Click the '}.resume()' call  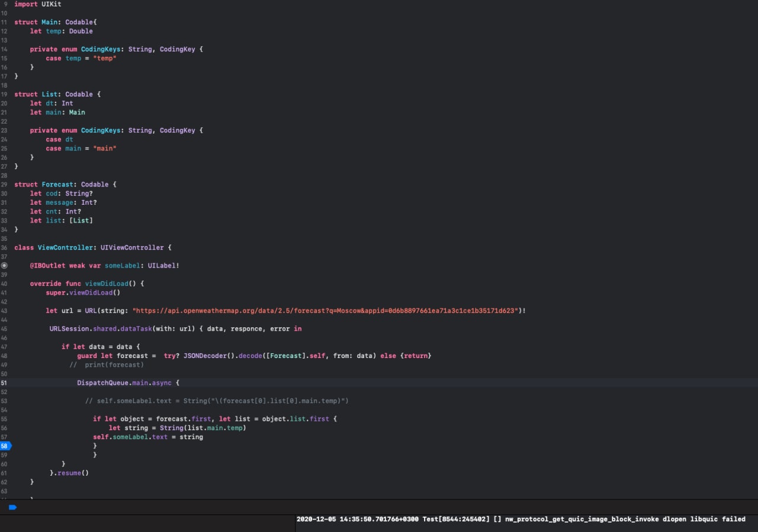point(69,473)
